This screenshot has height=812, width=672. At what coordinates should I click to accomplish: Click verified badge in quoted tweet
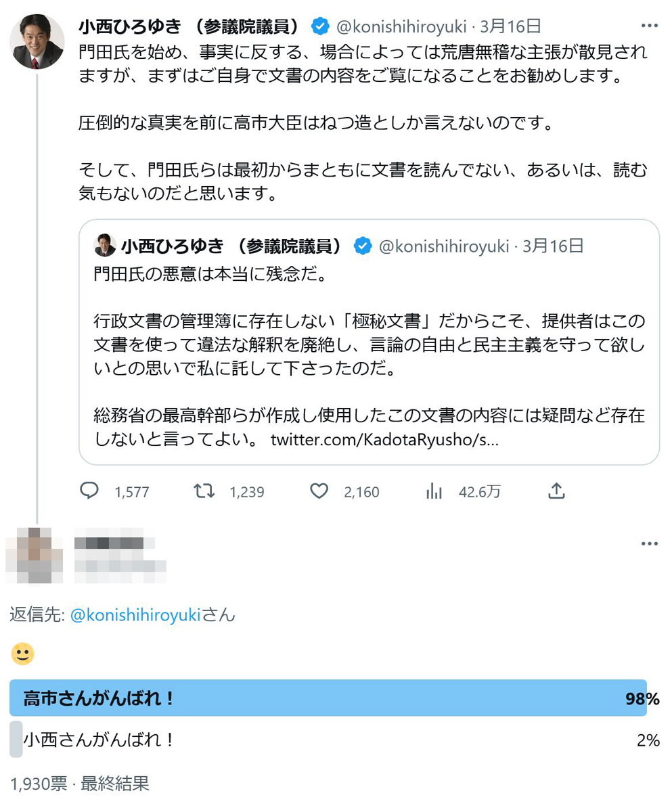pyautogui.click(x=363, y=246)
